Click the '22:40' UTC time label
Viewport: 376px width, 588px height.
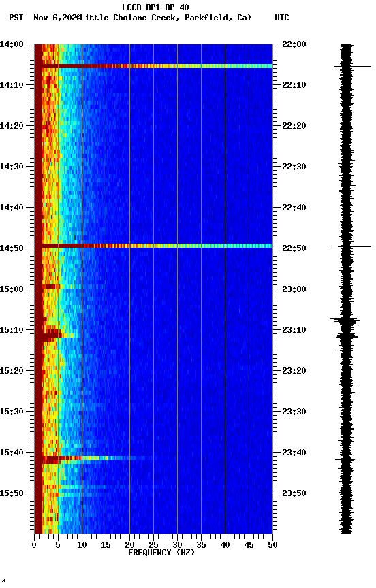pos(294,208)
